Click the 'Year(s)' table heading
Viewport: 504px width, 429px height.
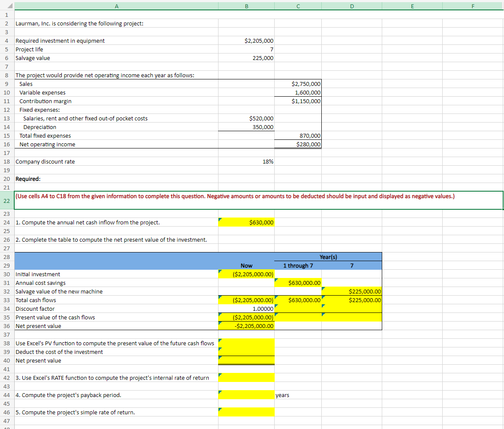[328, 257]
